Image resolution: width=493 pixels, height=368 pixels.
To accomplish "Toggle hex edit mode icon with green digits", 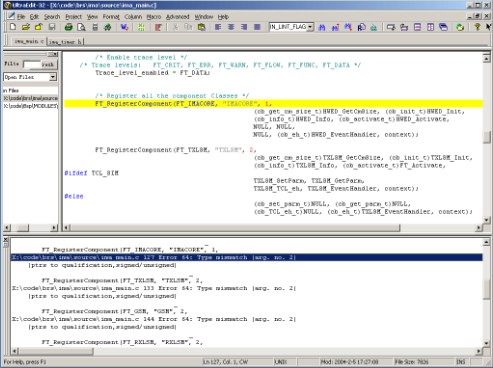I will (x=141, y=27).
